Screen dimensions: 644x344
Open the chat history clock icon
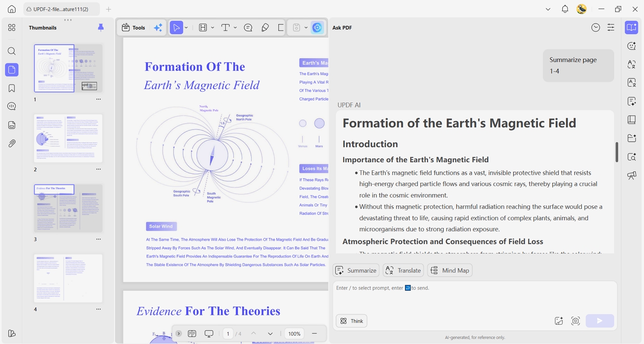coord(596,28)
